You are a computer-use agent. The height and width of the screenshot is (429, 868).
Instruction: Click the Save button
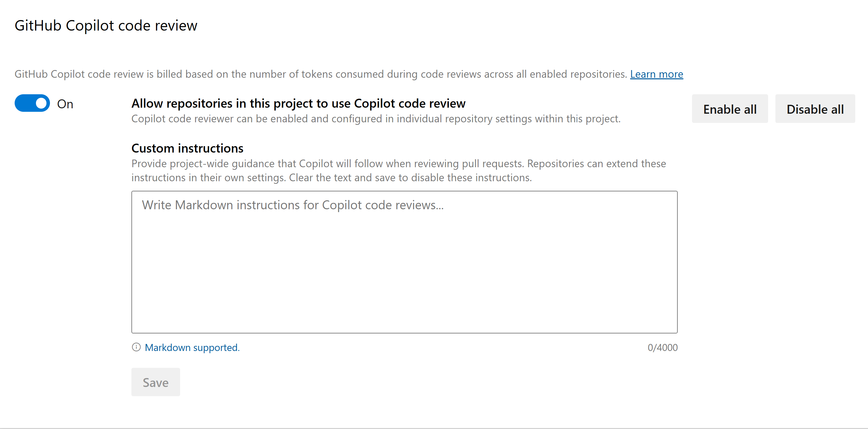tap(156, 382)
